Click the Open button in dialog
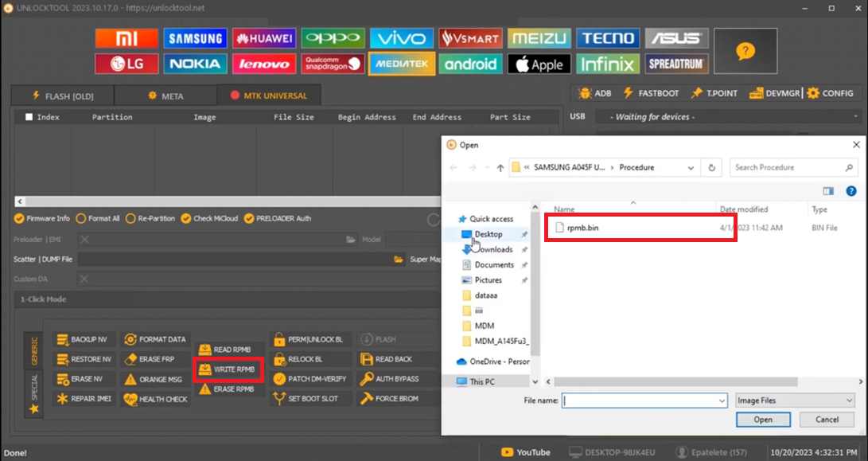 pyautogui.click(x=763, y=420)
